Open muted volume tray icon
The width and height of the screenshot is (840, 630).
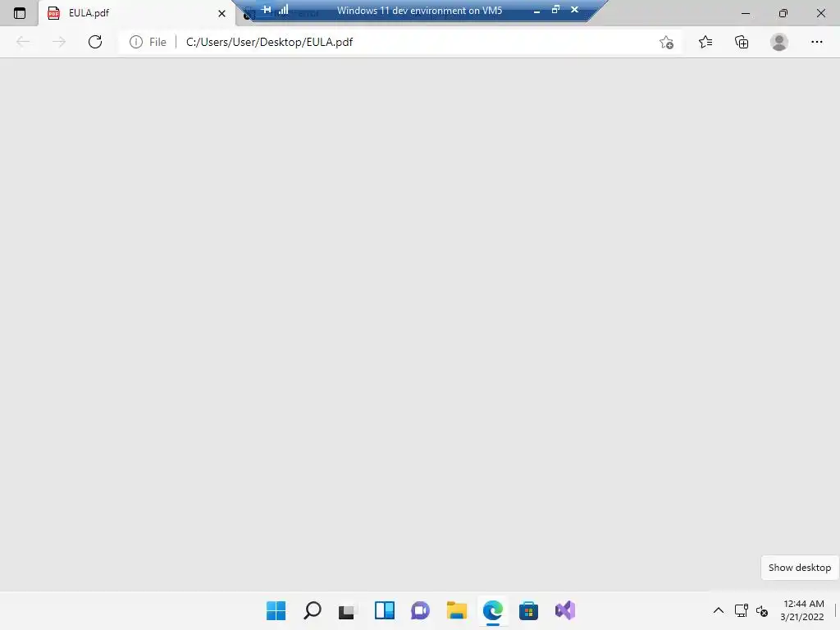point(762,610)
